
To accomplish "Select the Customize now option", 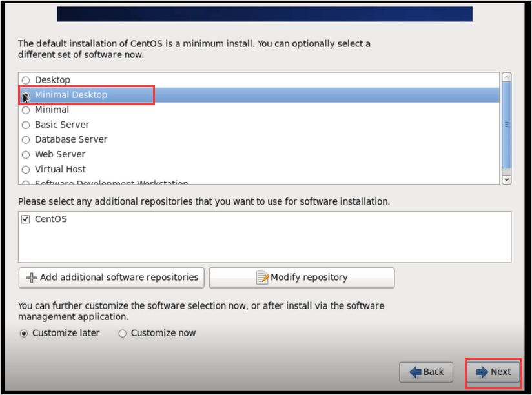I will [123, 334].
